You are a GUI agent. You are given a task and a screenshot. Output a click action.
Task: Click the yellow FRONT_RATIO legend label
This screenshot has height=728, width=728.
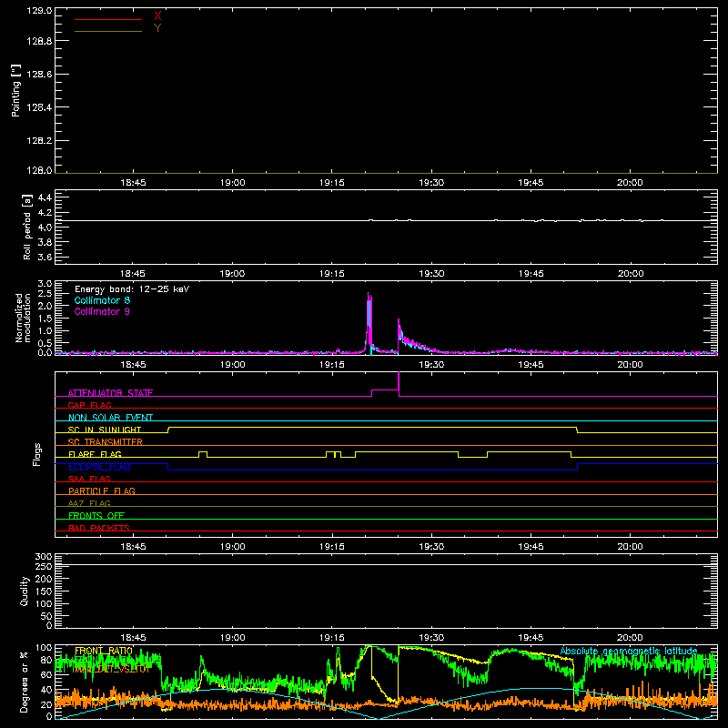104,651
